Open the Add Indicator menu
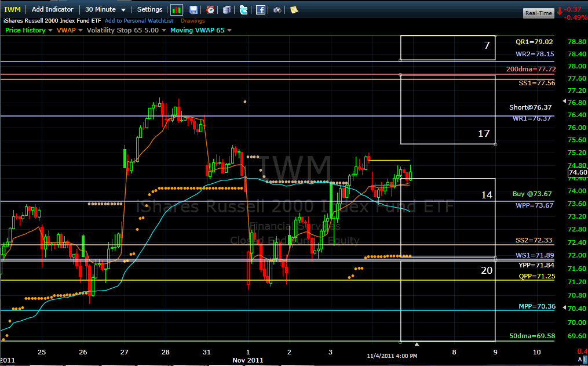The height and width of the screenshot is (366, 588). pos(53,9)
